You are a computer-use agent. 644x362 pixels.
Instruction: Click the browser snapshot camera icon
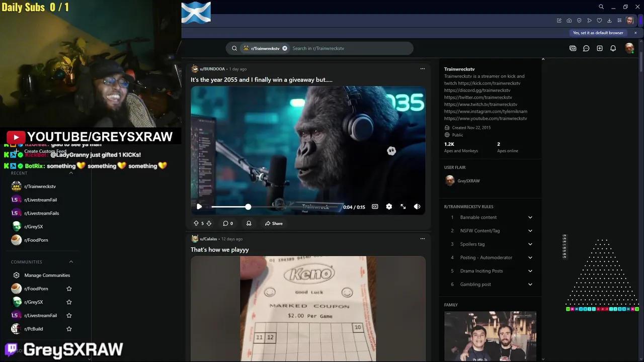[x=569, y=21]
